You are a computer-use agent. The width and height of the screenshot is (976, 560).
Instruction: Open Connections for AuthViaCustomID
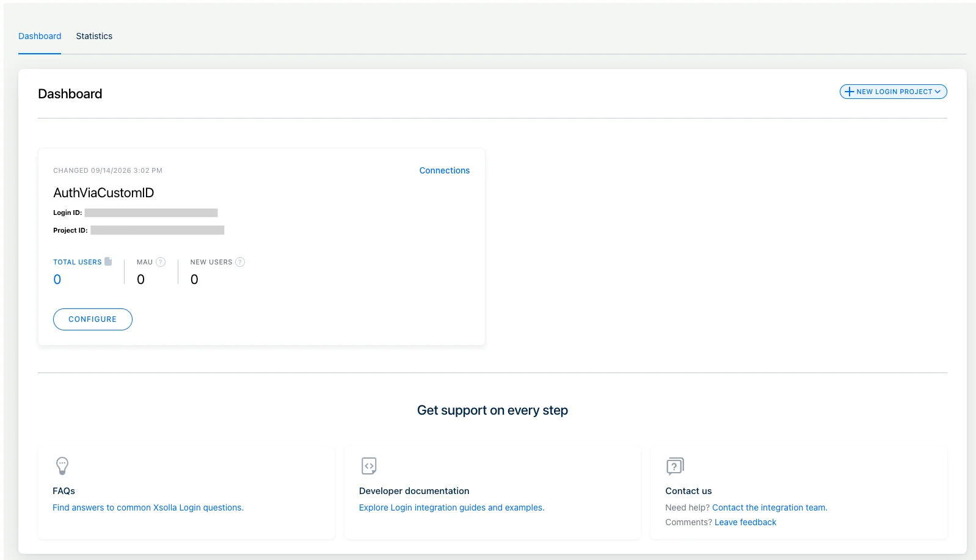[x=444, y=170]
